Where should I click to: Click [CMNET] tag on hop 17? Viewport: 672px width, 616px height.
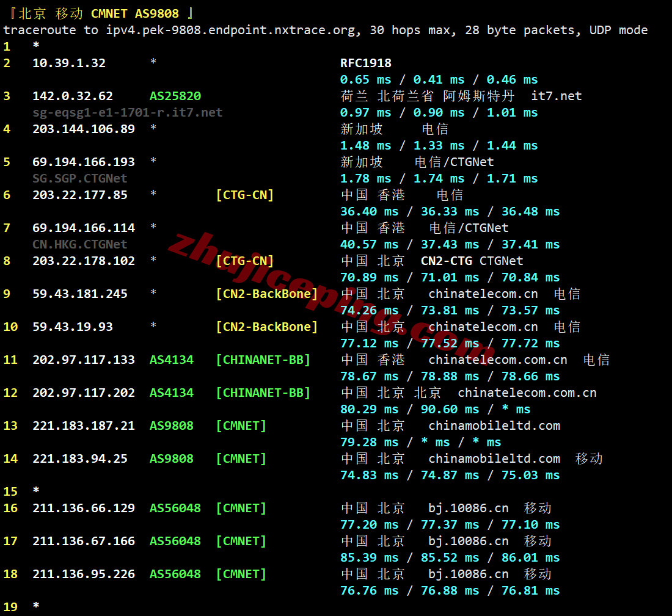tap(241, 541)
